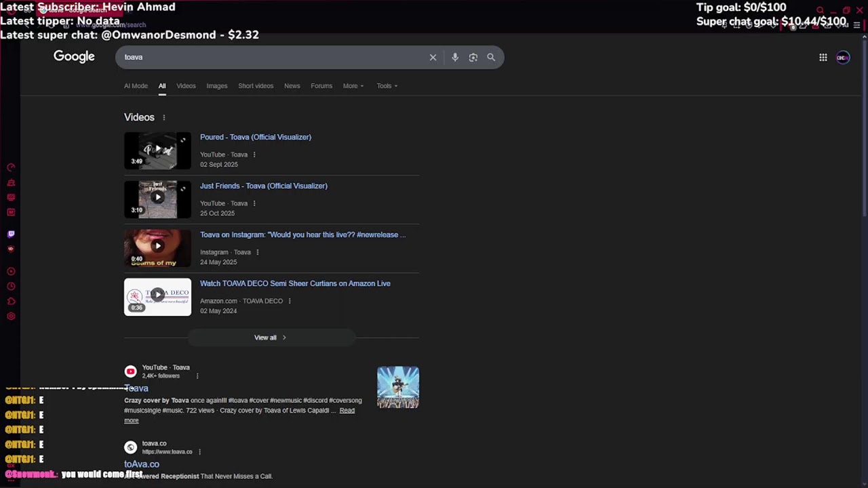Switch to the Videos tab
The width and height of the screenshot is (868, 488).
point(186,86)
